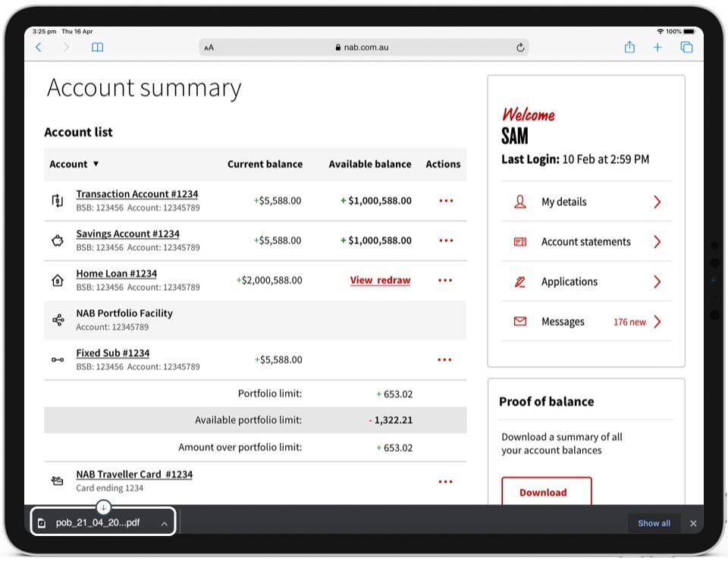The image size is (728, 561).
Task: Open actions menu for Fixed Sub
Action: click(x=445, y=359)
